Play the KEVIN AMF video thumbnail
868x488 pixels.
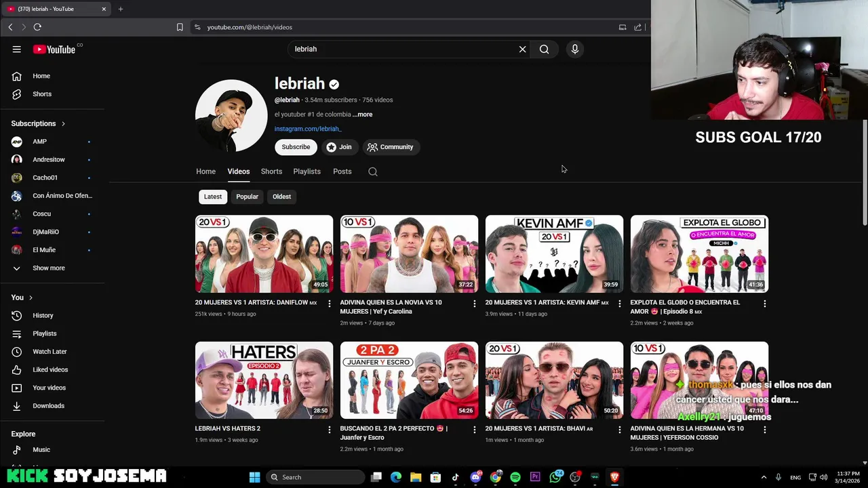(x=554, y=253)
